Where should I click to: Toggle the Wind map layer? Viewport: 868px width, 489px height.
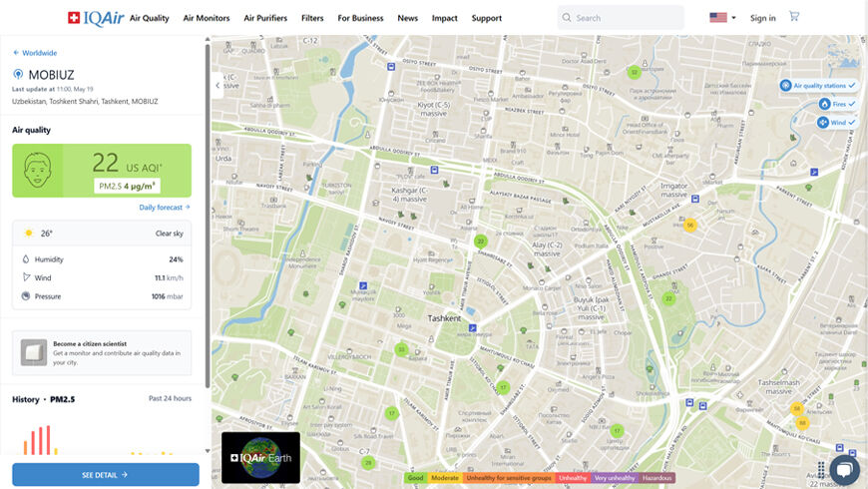[836, 123]
